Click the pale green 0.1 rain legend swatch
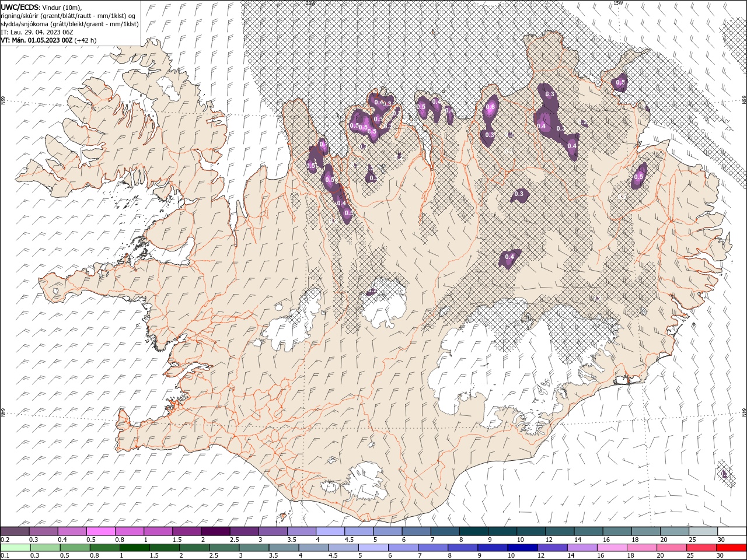Viewport: 747px width, 560px height. 15,548
